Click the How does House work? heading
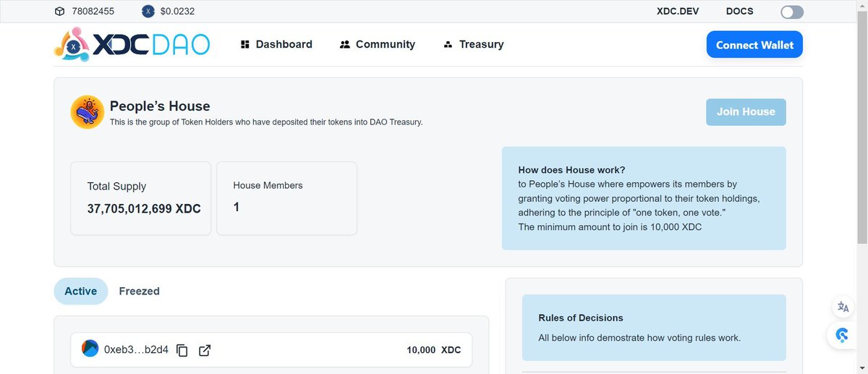Image resolution: width=868 pixels, height=374 pixels. [571, 171]
